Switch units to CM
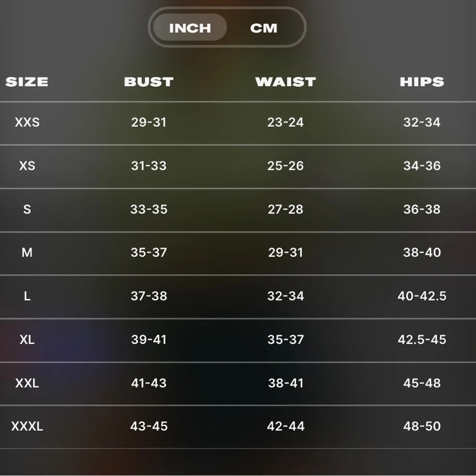Screen dimensions: 476x476 pyautogui.click(x=263, y=28)
